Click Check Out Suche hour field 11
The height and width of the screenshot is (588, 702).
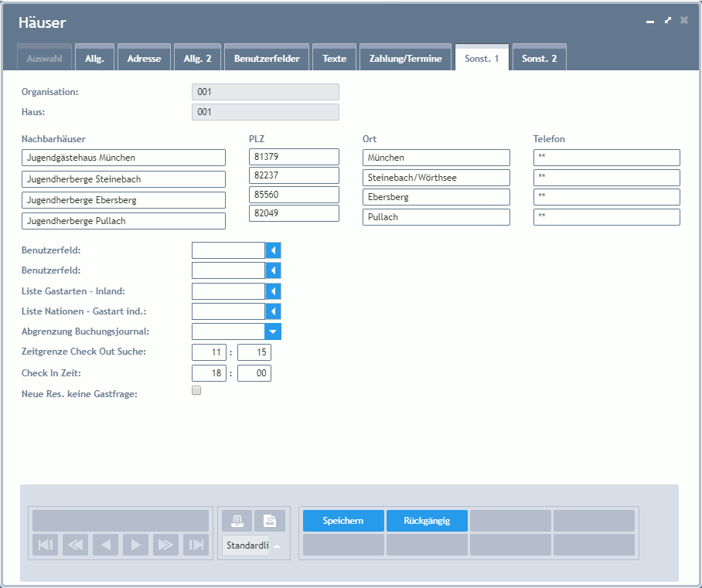[x=209, y=352]
